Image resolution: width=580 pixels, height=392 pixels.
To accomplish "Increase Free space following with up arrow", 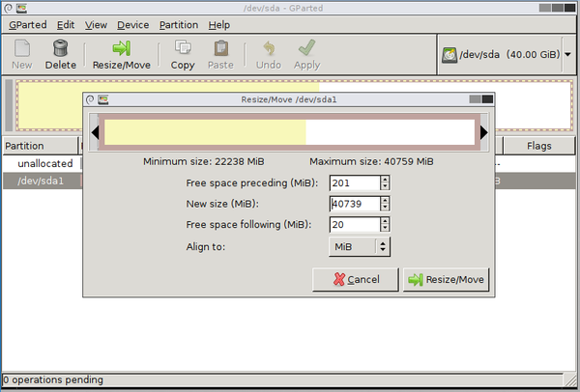I will 385,221.
